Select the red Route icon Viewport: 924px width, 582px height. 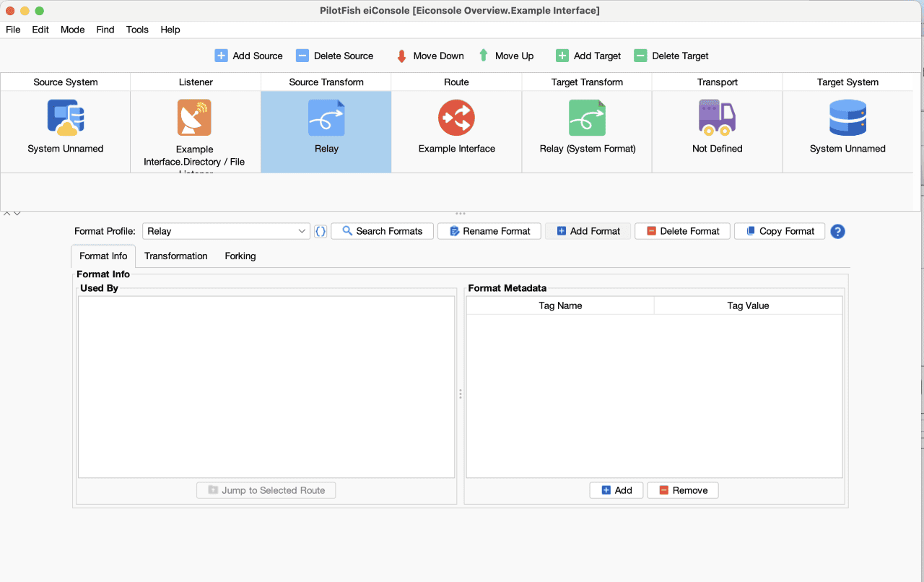tap(456, 118)
